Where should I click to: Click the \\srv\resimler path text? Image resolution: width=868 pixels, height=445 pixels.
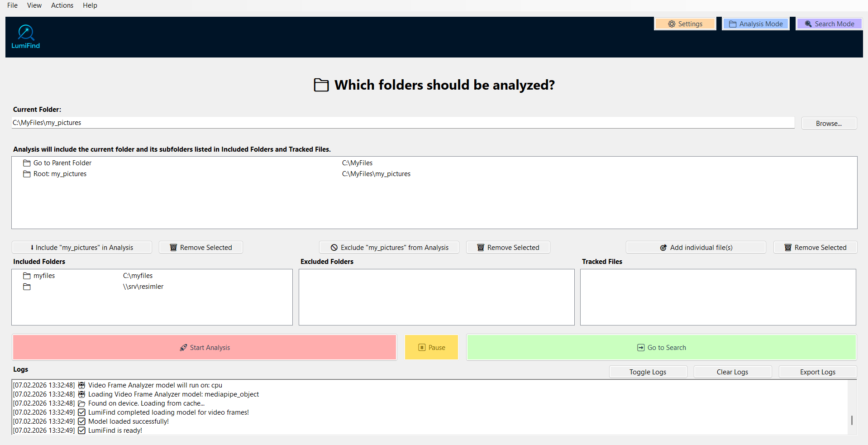click(x=143, y=287)
